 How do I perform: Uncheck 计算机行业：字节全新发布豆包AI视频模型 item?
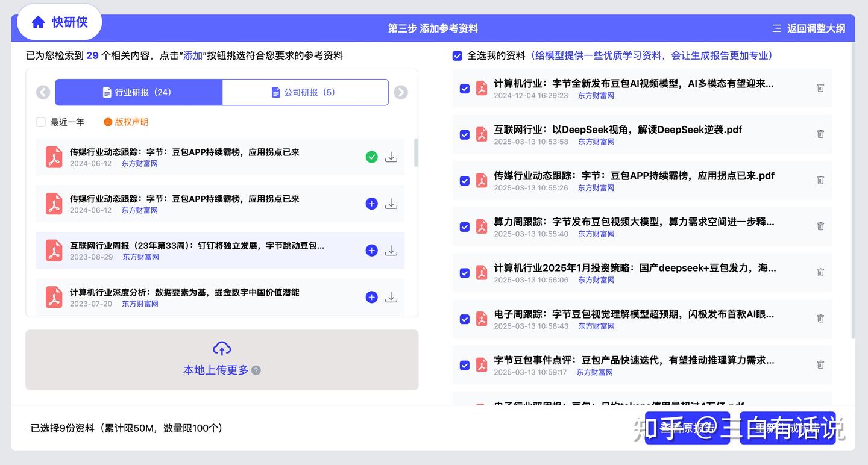coord(465,89)
